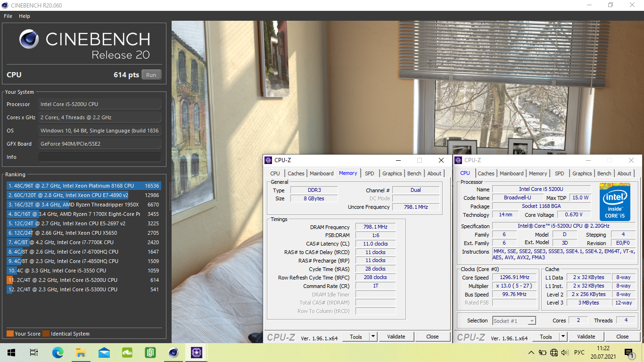The height and width of the screenshot is (362, 644).
Task: Open CPU tab in left CPU-Z window
Action: (x=275, y=173)
